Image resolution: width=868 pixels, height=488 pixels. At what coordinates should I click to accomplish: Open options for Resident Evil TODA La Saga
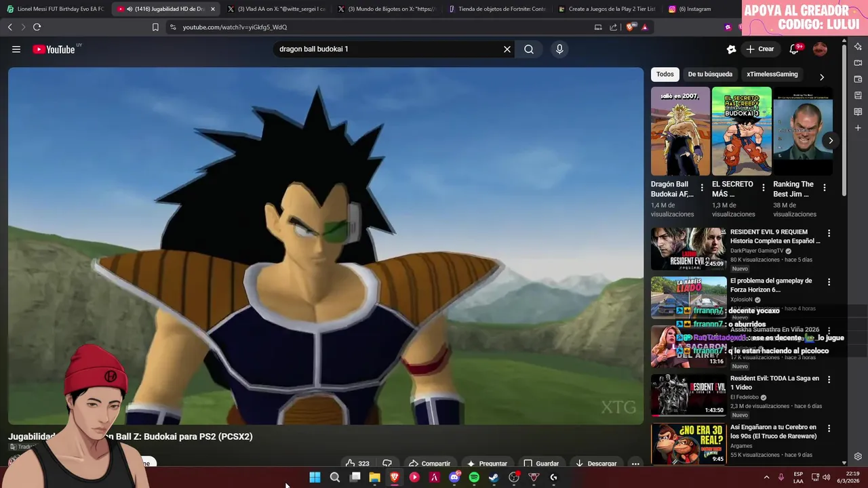point(829,380)
